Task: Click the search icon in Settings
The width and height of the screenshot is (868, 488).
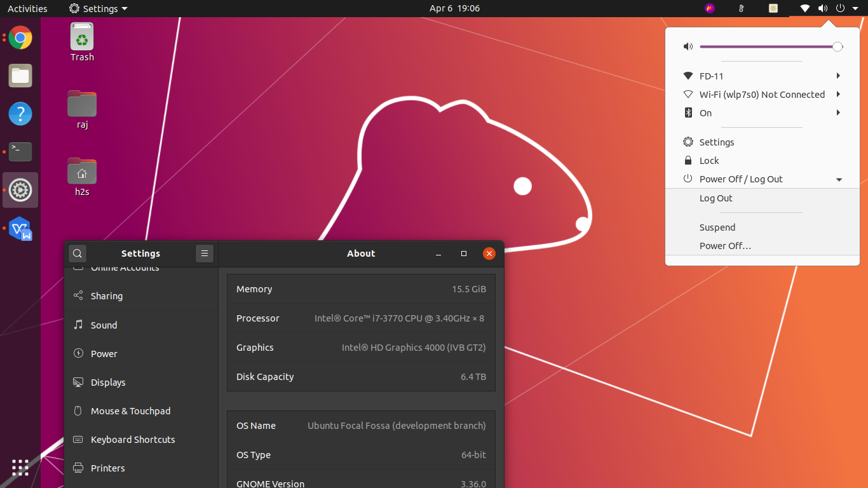Action: pyautogui.click(x=77, y=253)
